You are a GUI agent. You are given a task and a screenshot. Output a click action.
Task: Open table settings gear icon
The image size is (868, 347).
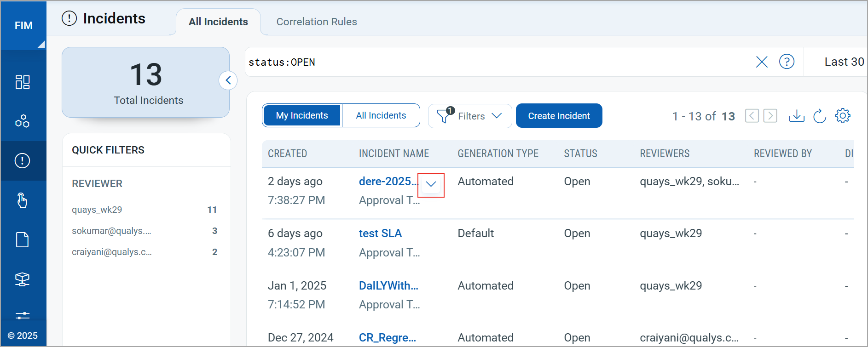point(843,116)
